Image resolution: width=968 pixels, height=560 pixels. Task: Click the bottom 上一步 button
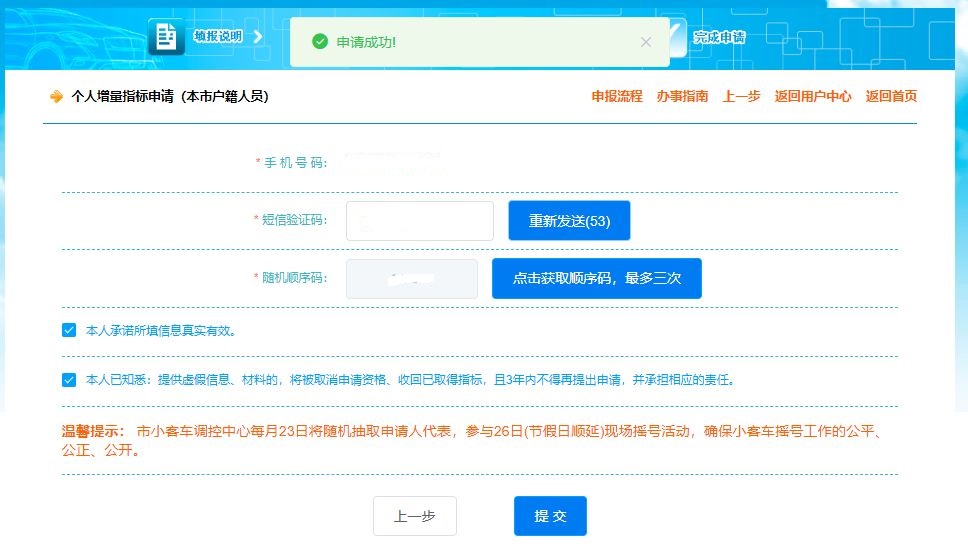pyautogui.click(x=415, y=516)
